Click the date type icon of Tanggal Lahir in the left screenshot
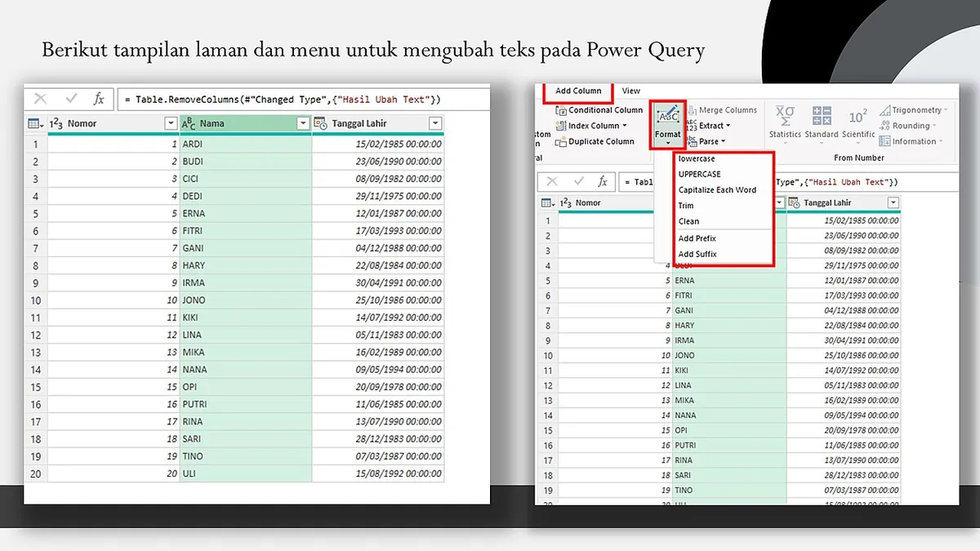This screenshot has height=551, width=980. (x=321, y=123)
